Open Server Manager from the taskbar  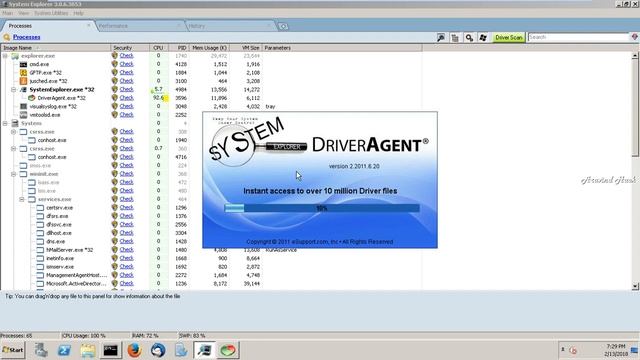click(x=40, y=350)
